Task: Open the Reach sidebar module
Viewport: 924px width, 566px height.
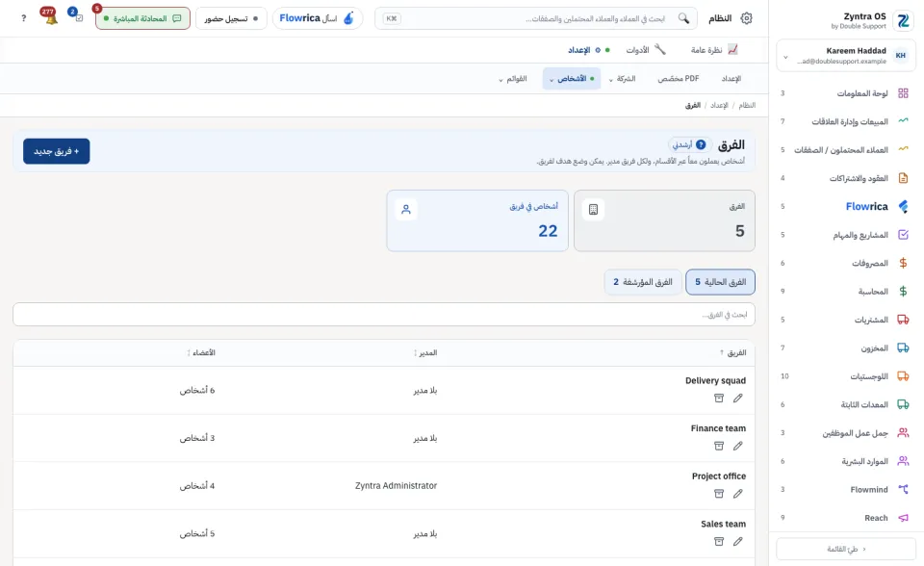Action: click(844, 518)
